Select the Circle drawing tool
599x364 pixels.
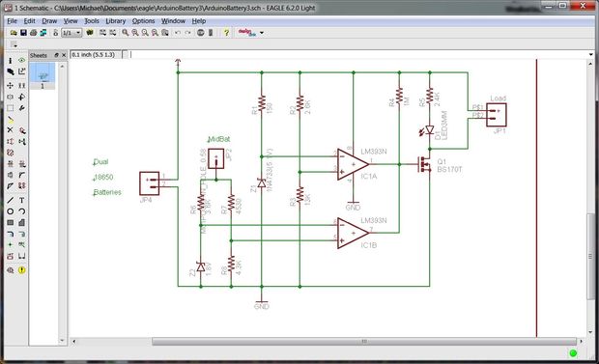click(11, 211)
